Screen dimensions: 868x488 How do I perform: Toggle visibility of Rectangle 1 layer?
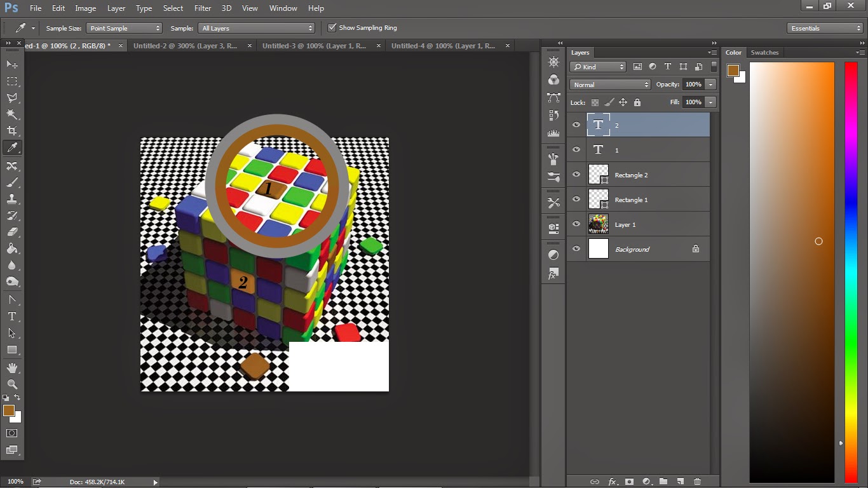[x=576, y=199]
